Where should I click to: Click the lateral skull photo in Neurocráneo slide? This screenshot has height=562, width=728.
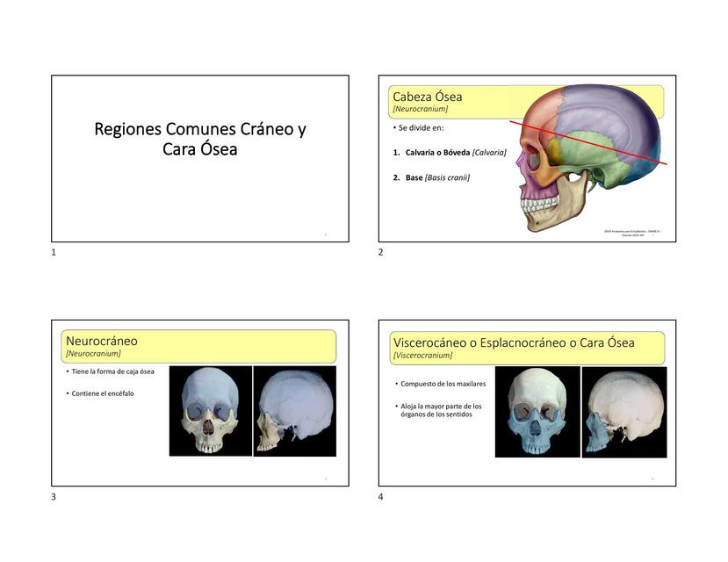coord(294,411)
